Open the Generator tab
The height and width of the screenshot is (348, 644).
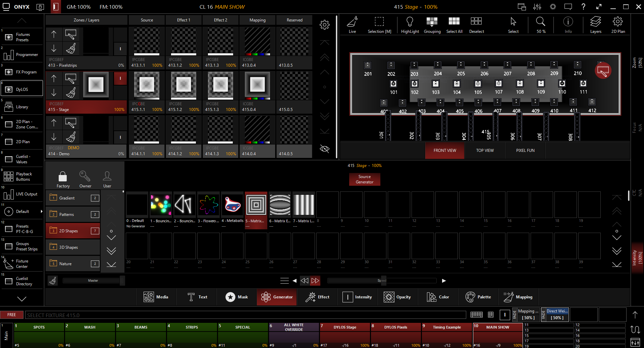pos(277,297)
